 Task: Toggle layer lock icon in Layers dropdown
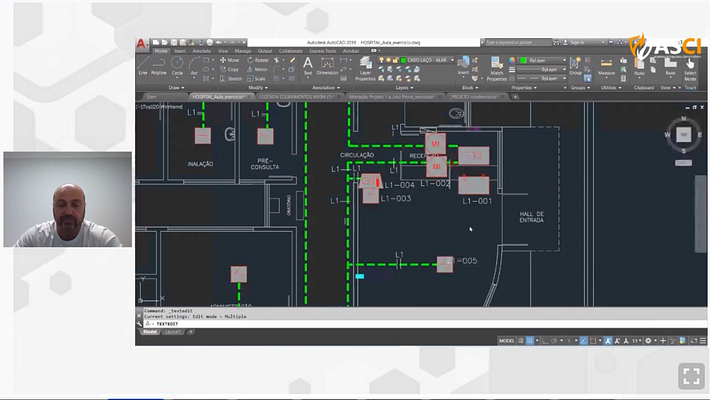click(x=395, y=60)
